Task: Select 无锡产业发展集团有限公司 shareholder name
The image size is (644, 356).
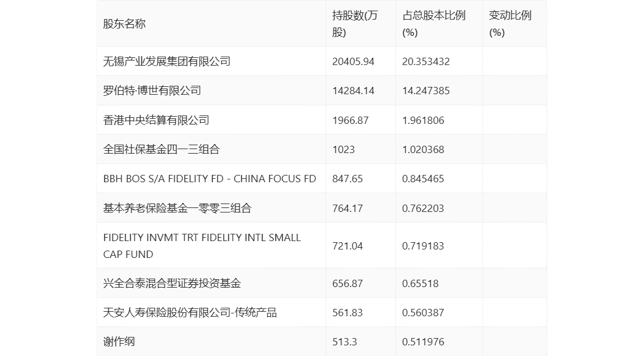Action: tap(167, 61)
